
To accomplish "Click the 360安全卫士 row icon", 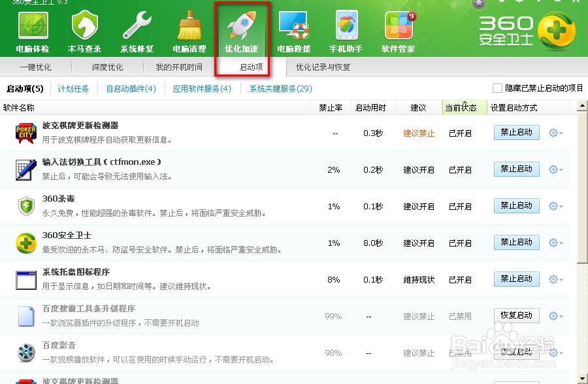I will (26, 243).
